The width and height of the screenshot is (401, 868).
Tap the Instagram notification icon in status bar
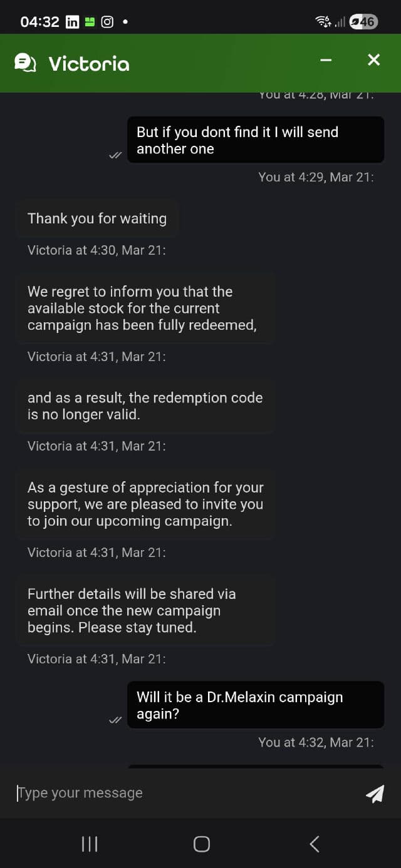pos(107,22)
